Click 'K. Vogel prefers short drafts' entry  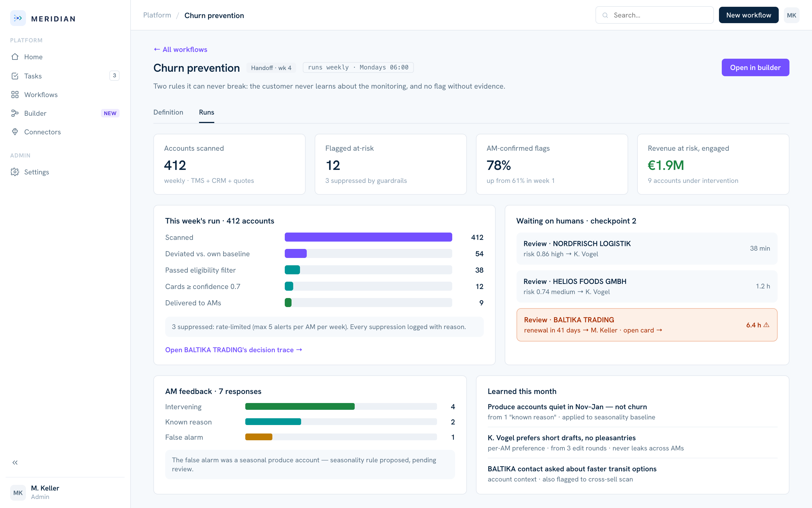(x=632, y=443)
